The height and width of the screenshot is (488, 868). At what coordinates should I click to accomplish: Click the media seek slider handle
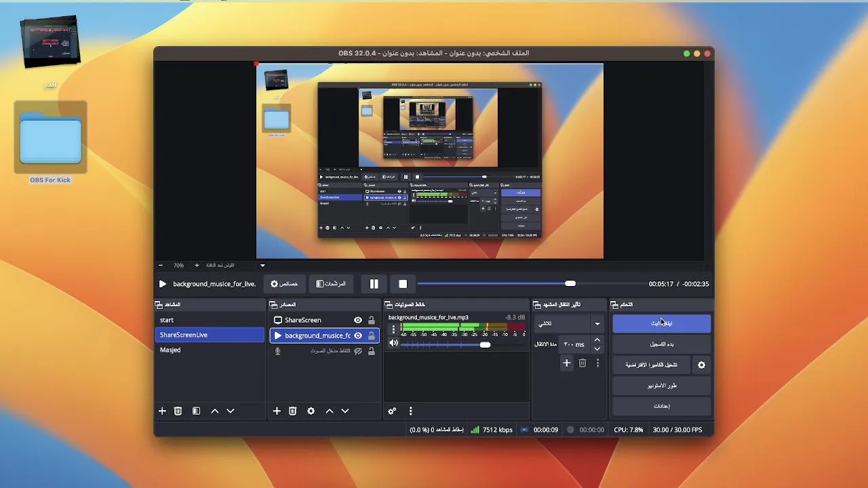570,283
